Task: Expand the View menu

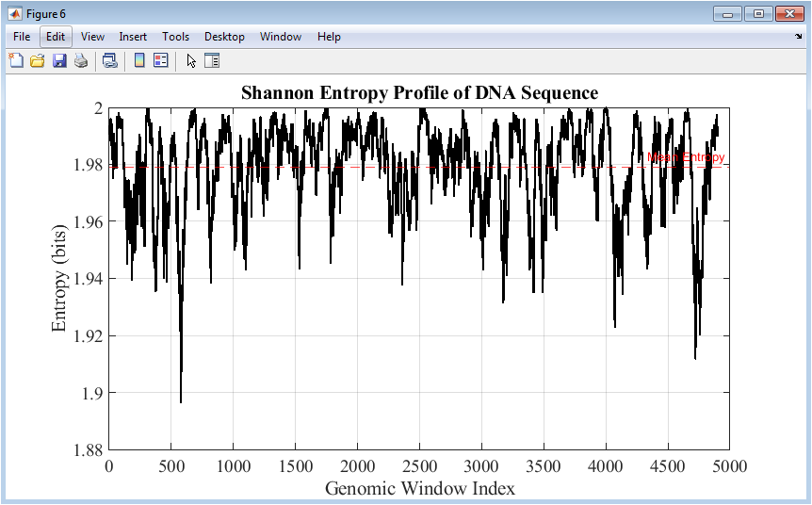Action: pos(92,37)
